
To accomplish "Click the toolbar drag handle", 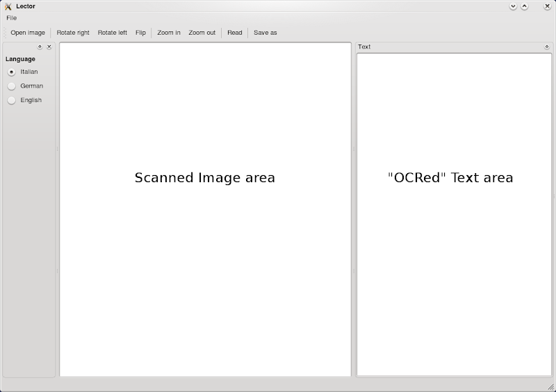I will (6, 33).
